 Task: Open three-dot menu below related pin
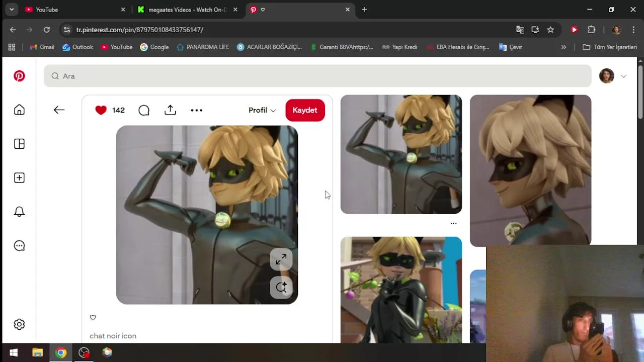click(x=454, y=223)
